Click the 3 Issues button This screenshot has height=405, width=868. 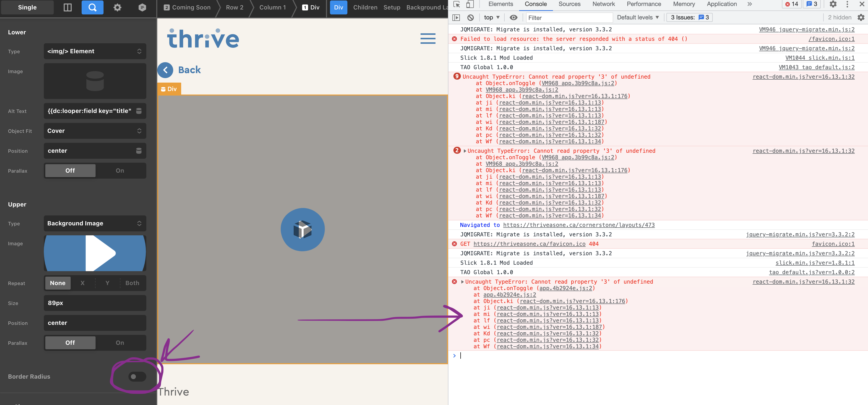click(689, 17)
